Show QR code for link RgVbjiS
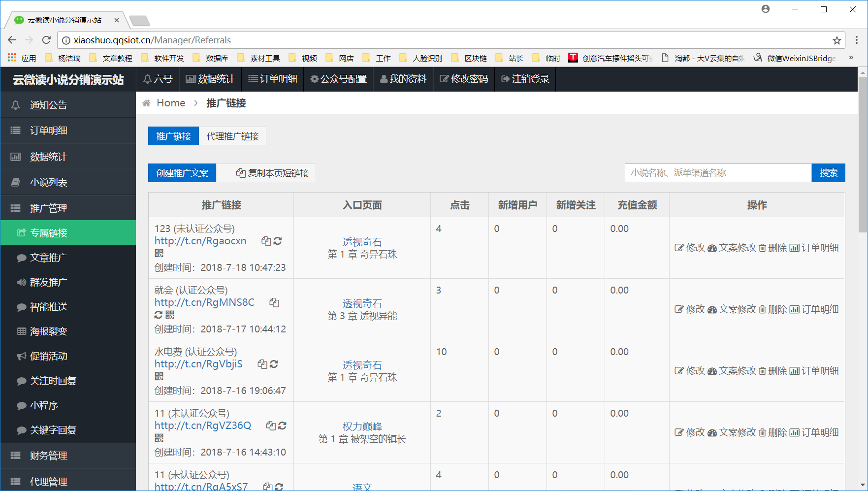Screen dimensions: 868x491 pyautogui.click(x=159, y=376)
